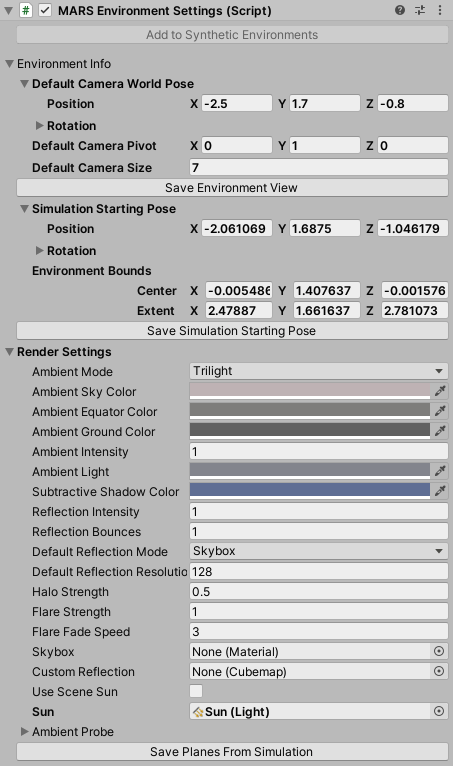
Task: Edit Simulation Starting Position X field -2.061069
Action: [x=237, y=229]
